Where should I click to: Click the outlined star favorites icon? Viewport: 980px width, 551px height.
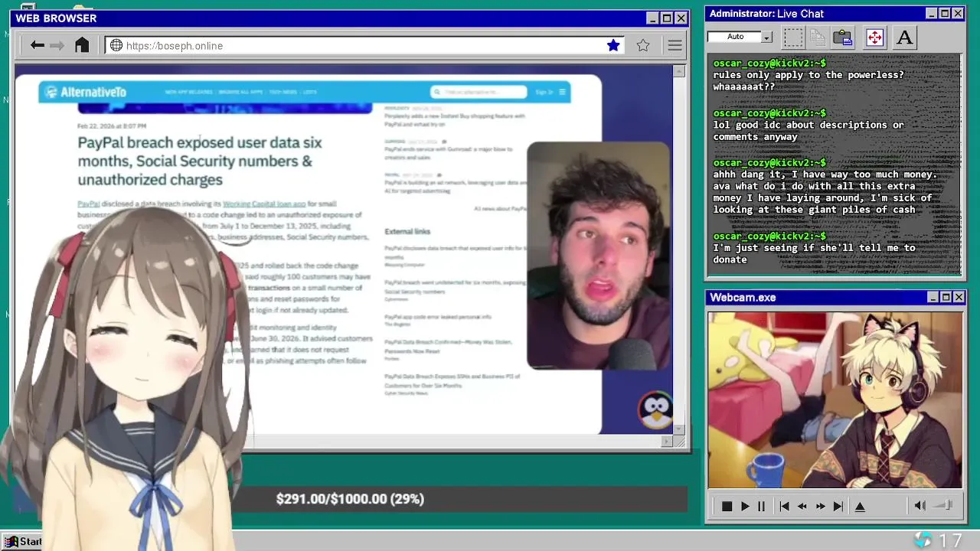point(643,45)
